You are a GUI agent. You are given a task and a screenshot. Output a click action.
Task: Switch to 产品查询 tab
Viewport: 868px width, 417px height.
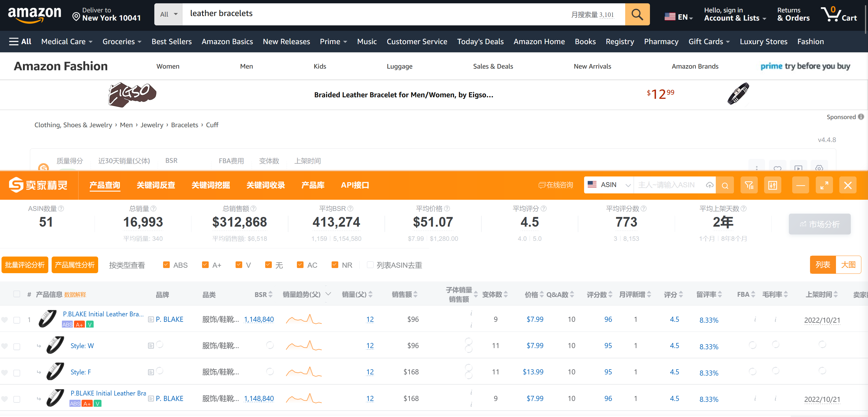105,185
